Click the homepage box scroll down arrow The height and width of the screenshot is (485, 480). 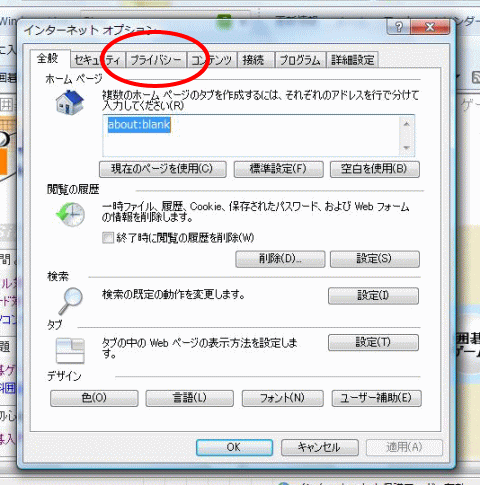[406, 147]
